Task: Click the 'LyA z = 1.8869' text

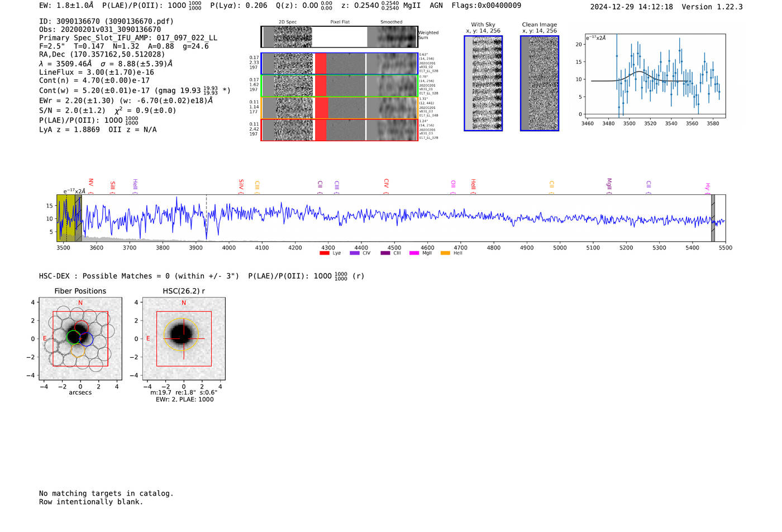Action: 69,130
